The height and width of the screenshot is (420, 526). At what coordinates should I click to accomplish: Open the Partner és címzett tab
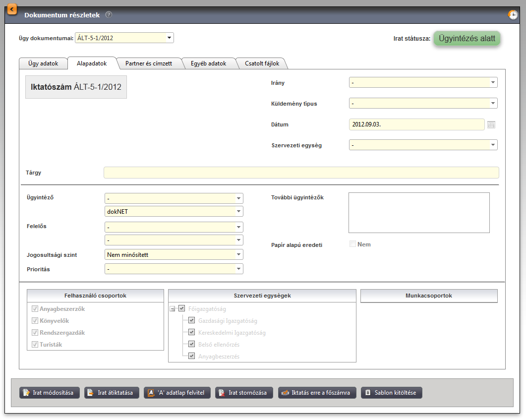(x=149, y=63)
